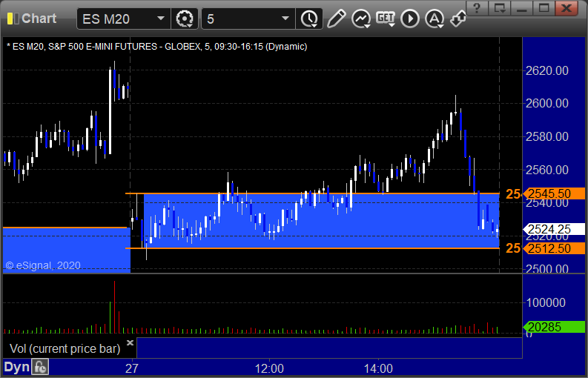588x378 pixels.
Task: Expand the ES M20 symbol dropdown
Action: click(x=160, y=19)
